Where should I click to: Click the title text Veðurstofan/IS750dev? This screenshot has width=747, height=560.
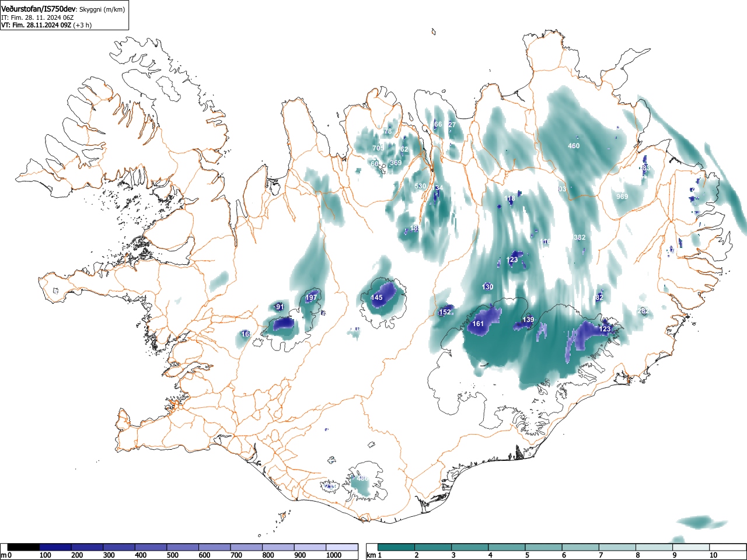pyautogui.click(x=38, y=9)
